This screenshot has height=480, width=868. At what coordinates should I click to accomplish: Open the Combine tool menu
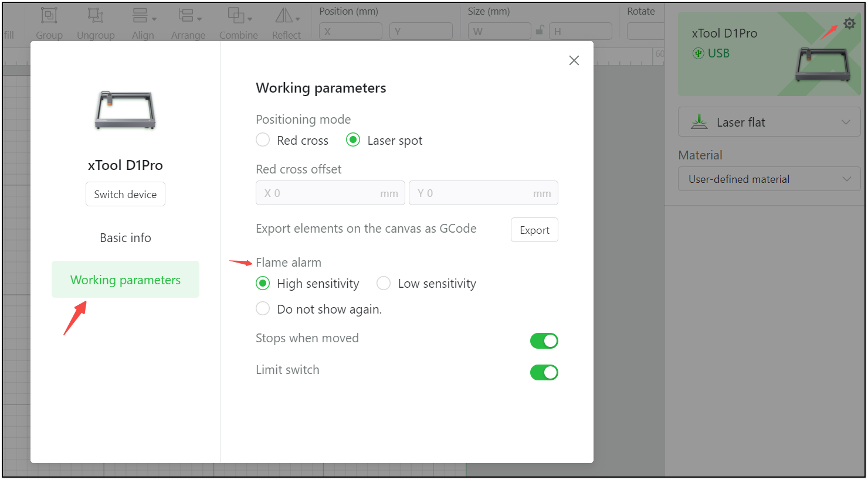click(x=239, y=16)
